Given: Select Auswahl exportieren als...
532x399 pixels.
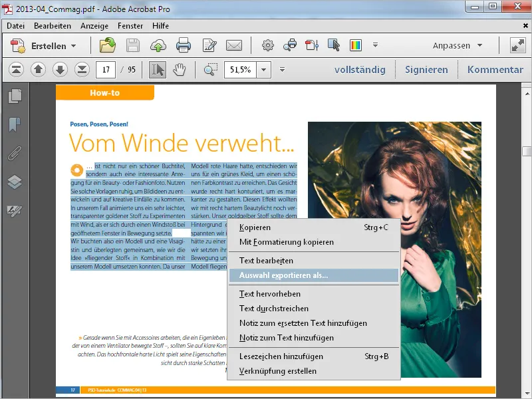Looking at the screenshot, I should (314, 275).
